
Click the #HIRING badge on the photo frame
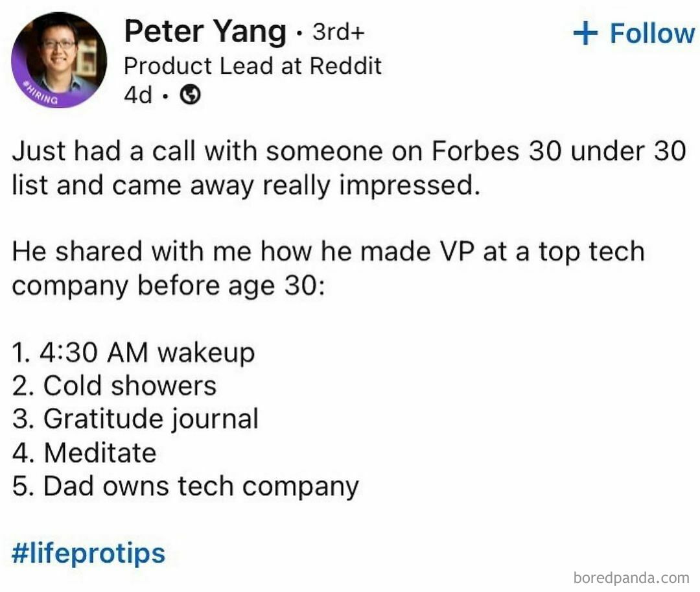coord(41,93)
